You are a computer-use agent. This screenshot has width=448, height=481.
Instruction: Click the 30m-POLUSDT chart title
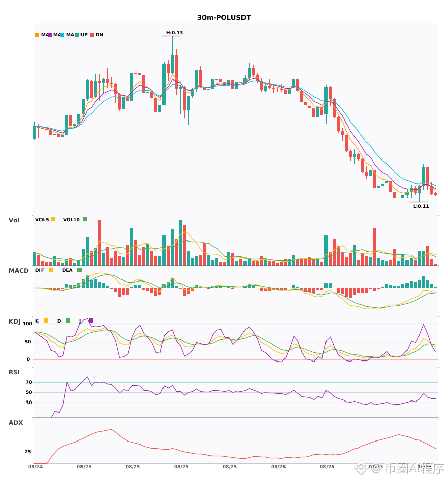click(x=224, y=18)
